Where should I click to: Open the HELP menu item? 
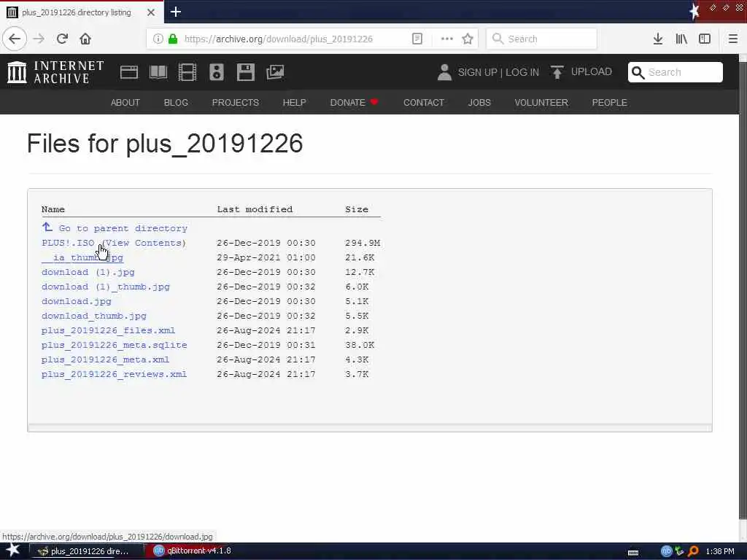pos(295,102)
